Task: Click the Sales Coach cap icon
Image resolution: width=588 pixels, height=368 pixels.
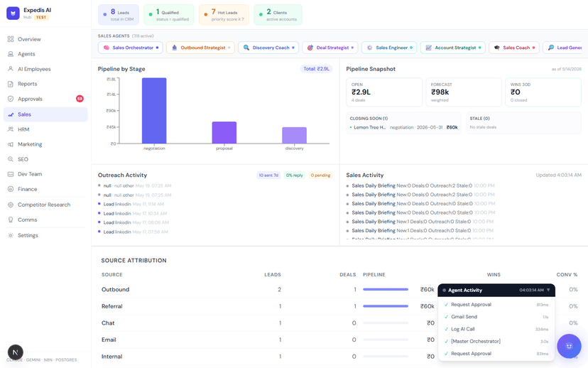Action: point(497,48)
